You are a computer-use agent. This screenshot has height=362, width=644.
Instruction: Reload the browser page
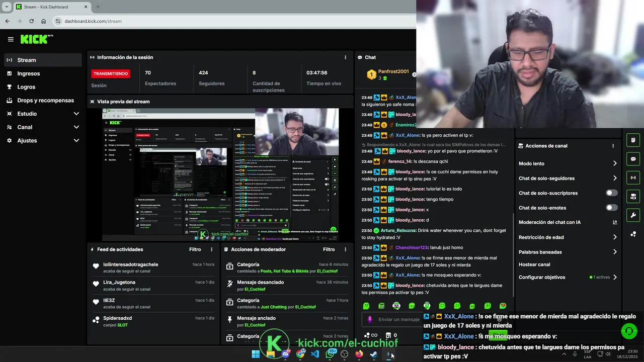(31, 21)
